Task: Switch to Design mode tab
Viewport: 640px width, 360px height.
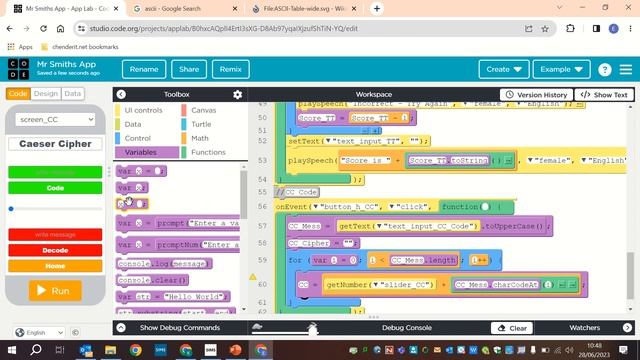Action: [x=46, y=93]
